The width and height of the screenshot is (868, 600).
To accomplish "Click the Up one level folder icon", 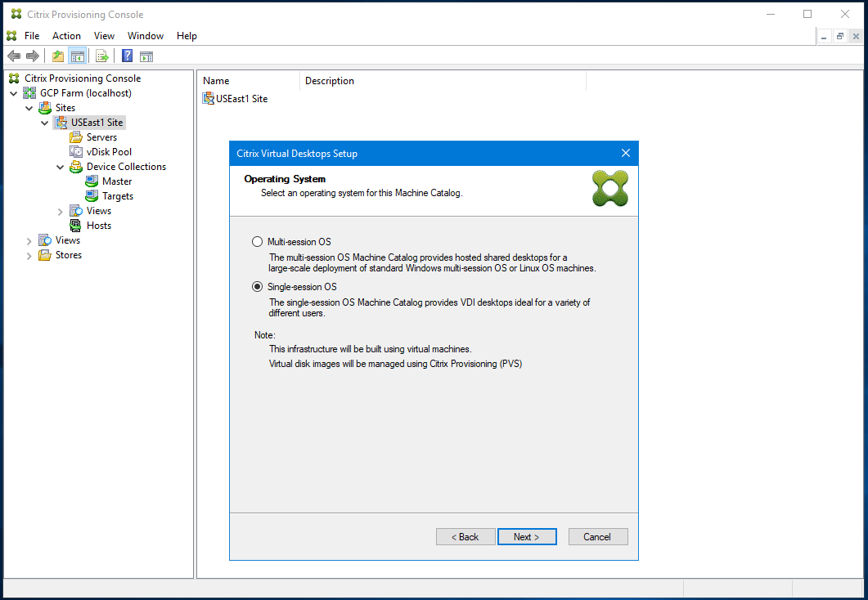I will (57, 56).
